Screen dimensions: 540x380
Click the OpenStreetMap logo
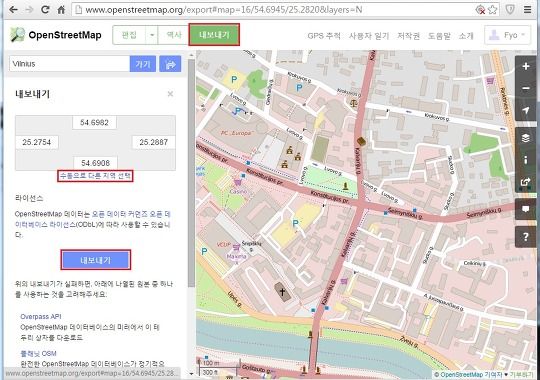(x=56, y=35)
